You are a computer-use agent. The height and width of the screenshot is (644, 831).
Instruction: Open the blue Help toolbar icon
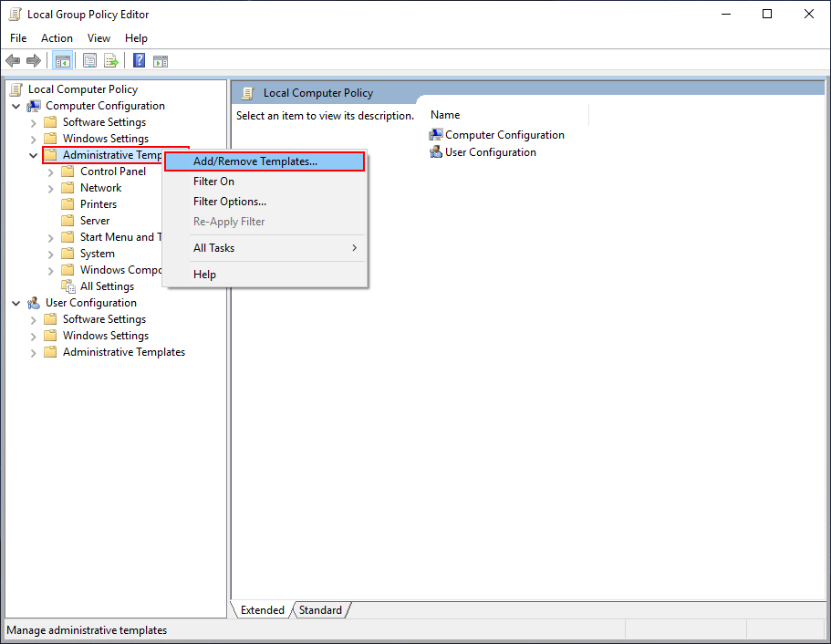[139, 61]
